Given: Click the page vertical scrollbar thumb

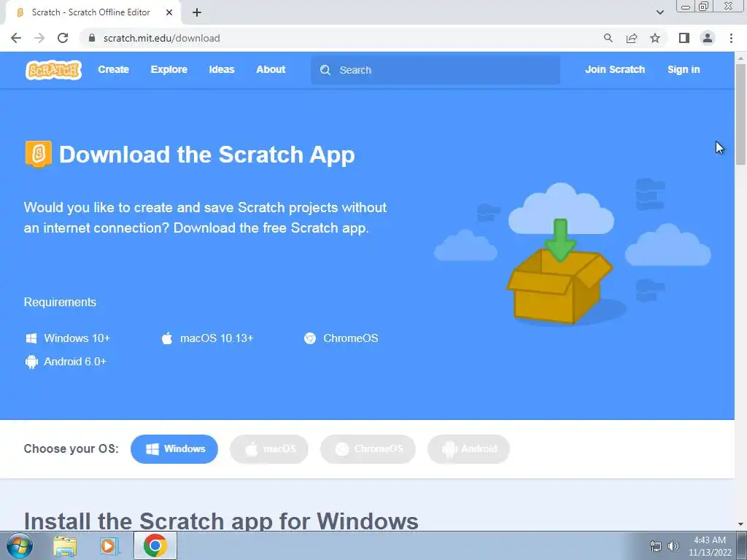Looking at the screenshot, I should (x=741, y=114).
